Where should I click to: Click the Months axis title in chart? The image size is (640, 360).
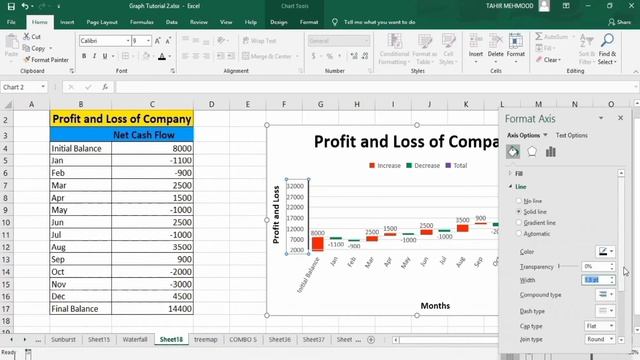(x=435, y=306)
